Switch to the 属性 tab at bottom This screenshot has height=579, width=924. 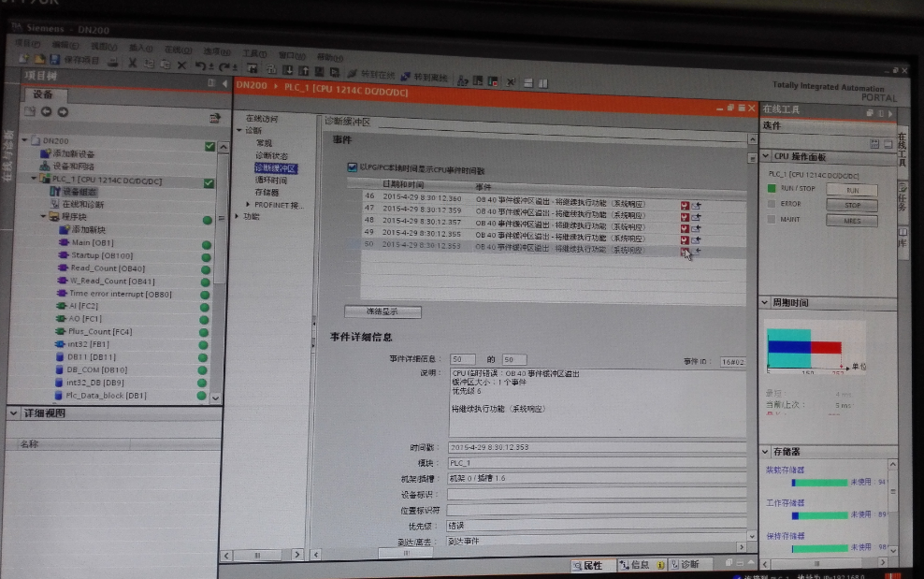592,566
